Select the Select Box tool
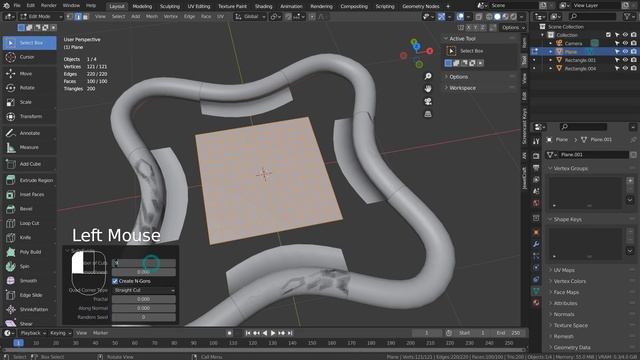This screenshot has width=640, height=360. [x=29, y=43]
